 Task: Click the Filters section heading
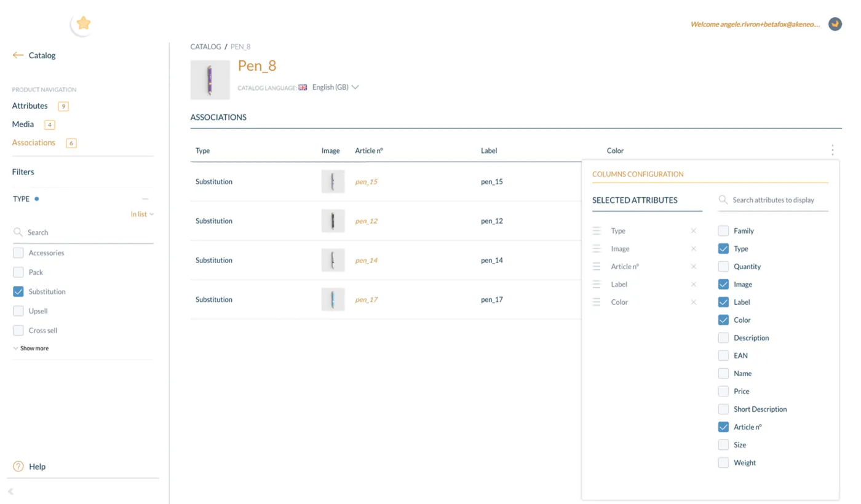(x=23, y=172)
